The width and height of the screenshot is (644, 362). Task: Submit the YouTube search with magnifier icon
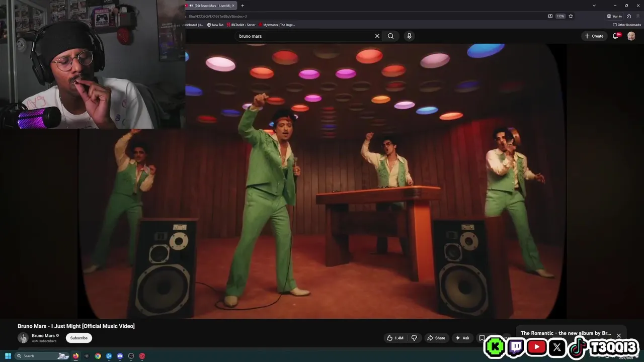tap(390, 36)
